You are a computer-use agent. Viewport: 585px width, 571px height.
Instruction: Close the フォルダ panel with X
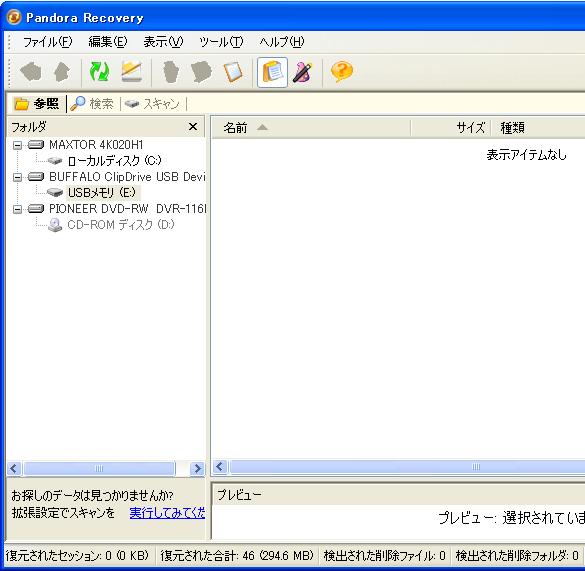click(x=193, y=127)
